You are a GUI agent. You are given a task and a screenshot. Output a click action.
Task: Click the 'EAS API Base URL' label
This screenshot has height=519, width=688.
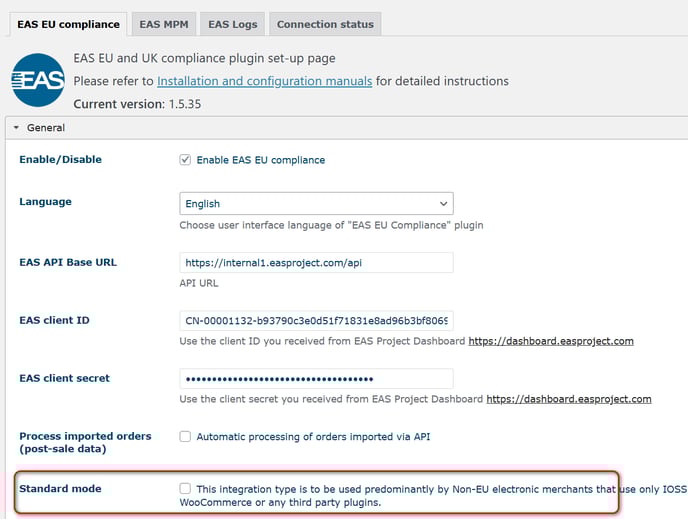tap(68, 262)
